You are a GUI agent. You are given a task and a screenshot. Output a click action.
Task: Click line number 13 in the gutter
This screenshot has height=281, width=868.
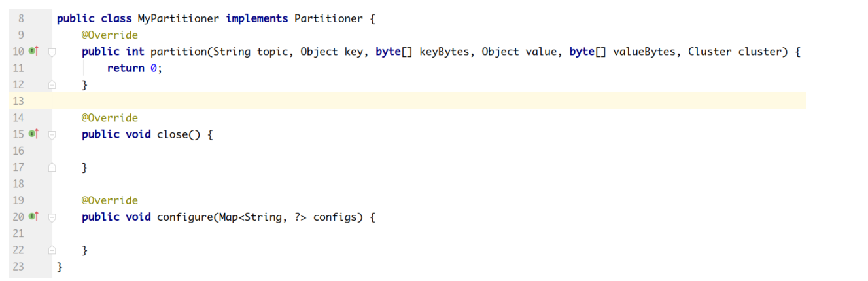point(18,101)
